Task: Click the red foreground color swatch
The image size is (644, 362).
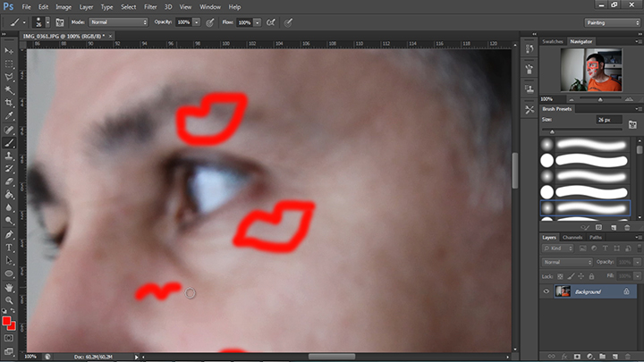Action: tap(6, 320)
